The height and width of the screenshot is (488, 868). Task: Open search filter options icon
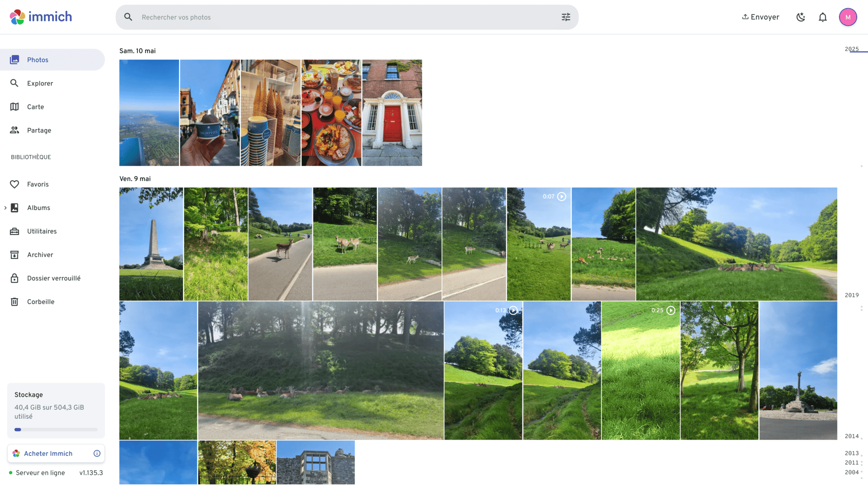pyautogui.click(x=566, y=17)
